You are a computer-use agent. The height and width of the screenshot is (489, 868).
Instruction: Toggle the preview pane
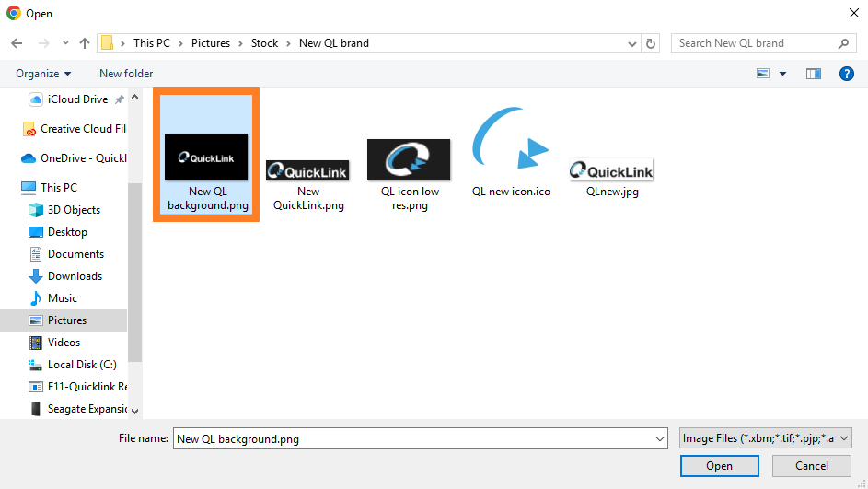click(x=813, y=74)
